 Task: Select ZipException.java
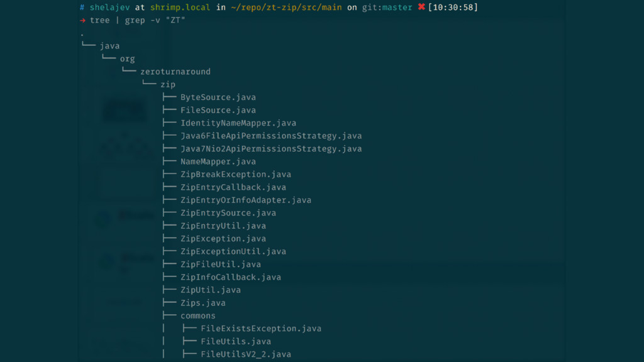223,238
